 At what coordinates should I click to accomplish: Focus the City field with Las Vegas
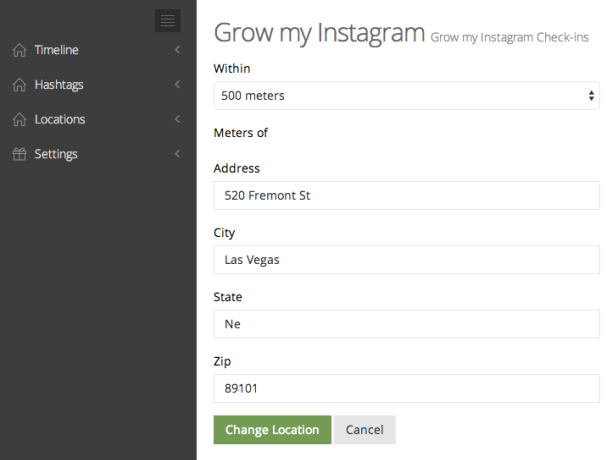pos(406,260)
